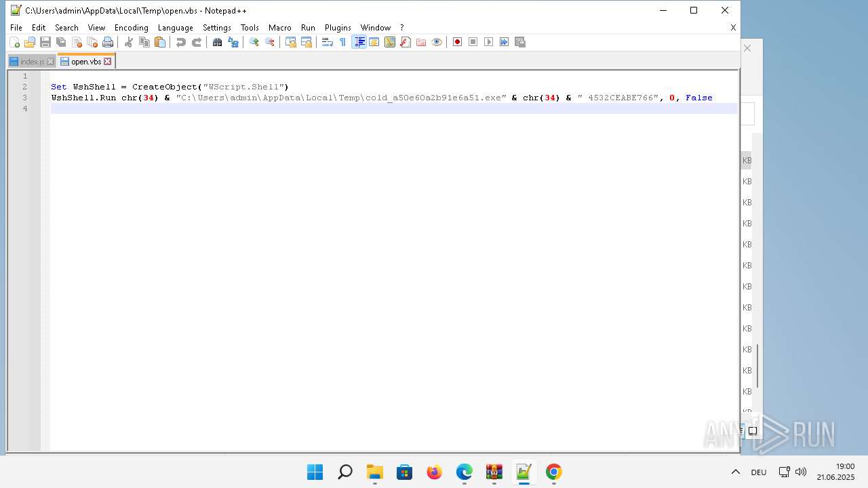Open the Plugins menu
This screenshot has height=488, width=868.
pyautogui.click(x=338, y=28)
